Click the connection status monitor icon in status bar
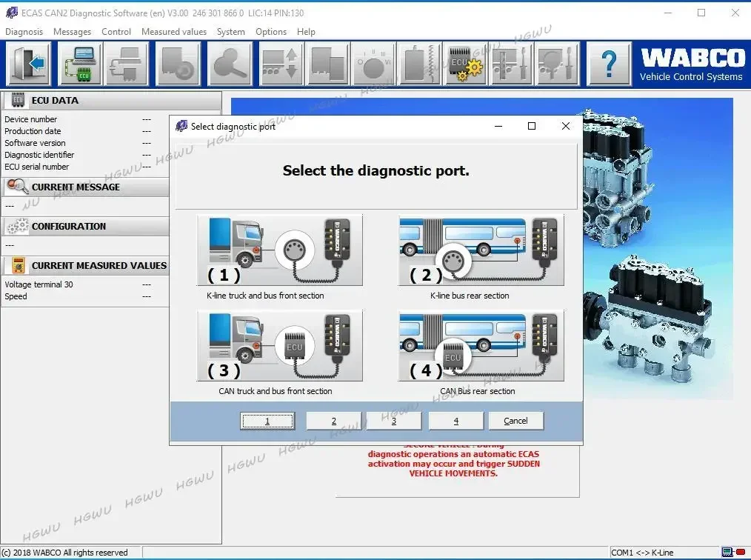 click(727, 553)
